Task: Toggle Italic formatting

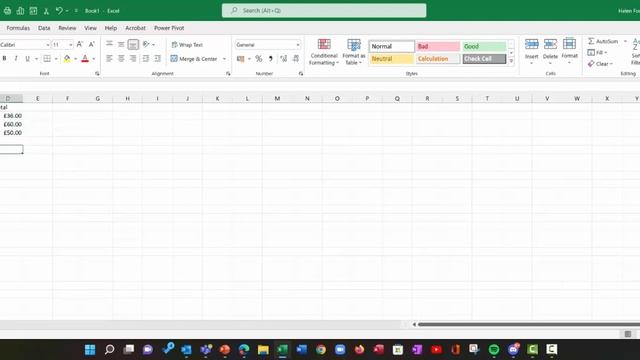Action: click(16, 59)
